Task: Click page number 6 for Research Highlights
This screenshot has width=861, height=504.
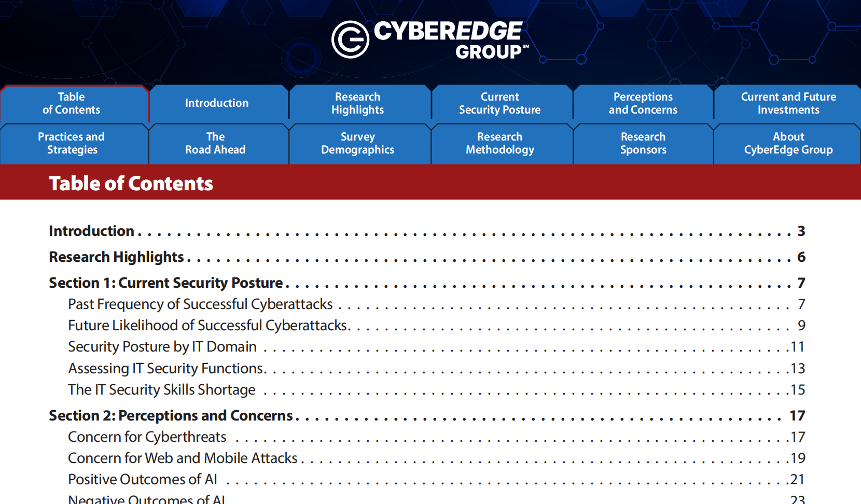Action: coord(801,257)
